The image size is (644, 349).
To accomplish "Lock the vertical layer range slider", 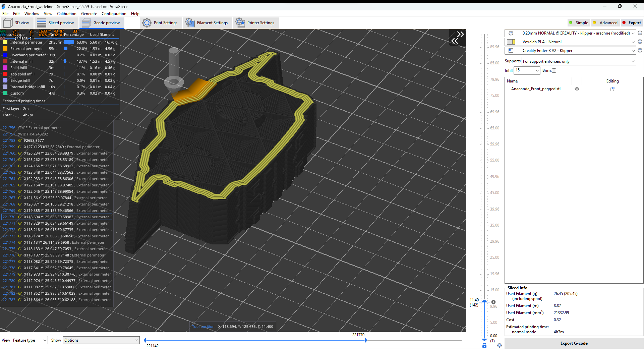I will click(x=484, y=345).
